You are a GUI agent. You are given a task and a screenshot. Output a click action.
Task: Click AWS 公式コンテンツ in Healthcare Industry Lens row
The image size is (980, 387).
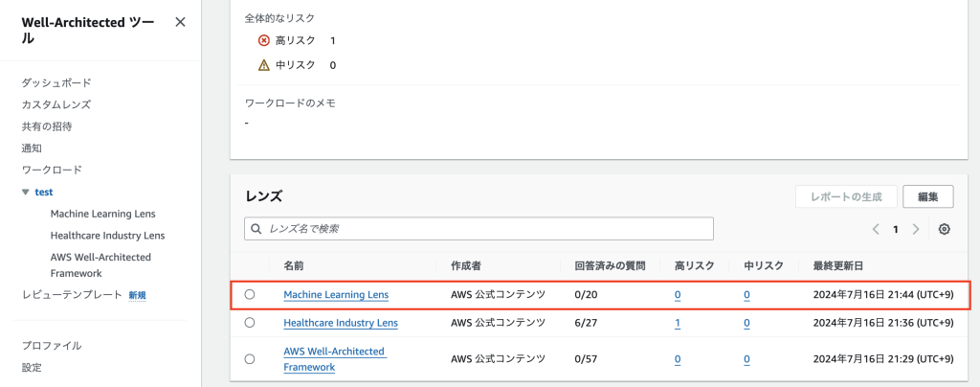[498, 323]
